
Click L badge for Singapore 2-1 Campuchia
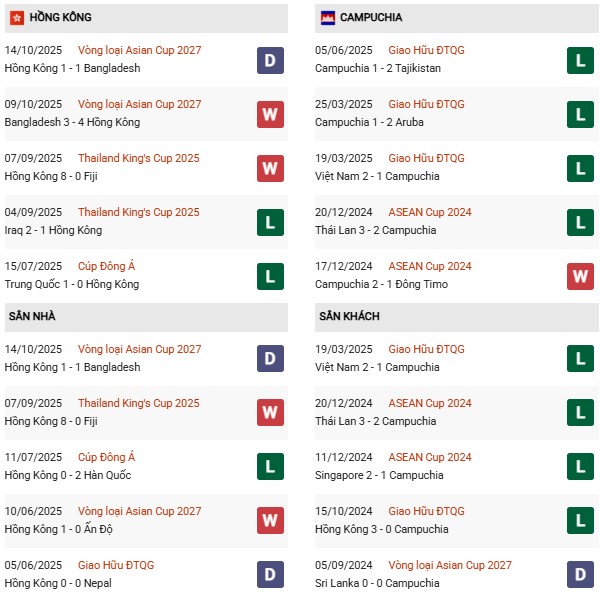pos(580,467)
